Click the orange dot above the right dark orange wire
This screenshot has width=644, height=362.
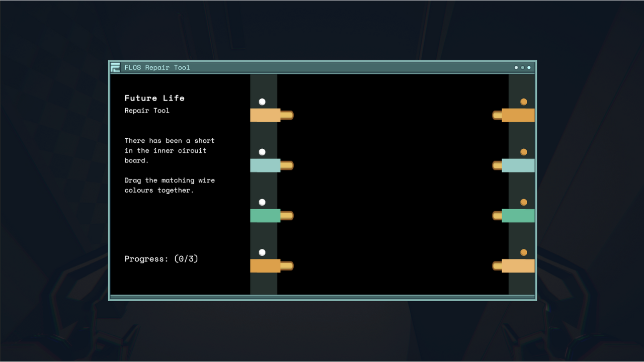[x=524, y=102]
